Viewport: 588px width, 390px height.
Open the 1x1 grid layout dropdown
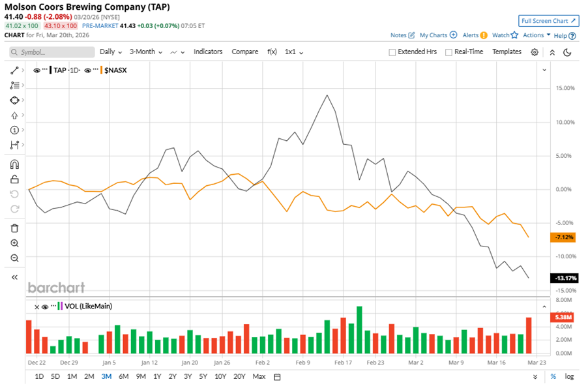pos(294,52)
